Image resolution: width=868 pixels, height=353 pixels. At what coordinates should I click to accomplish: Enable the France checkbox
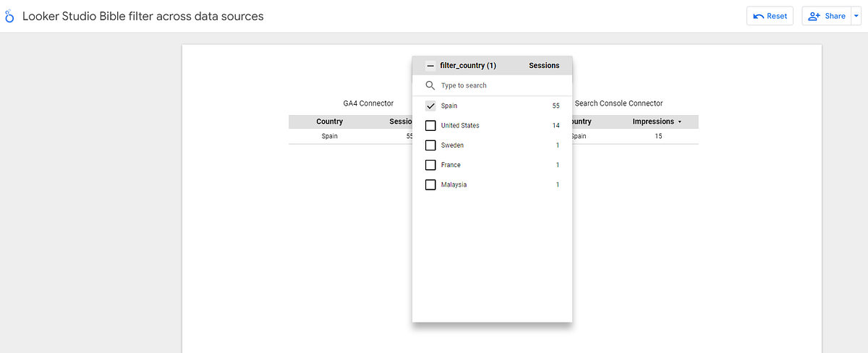click(x=430, y=165)
